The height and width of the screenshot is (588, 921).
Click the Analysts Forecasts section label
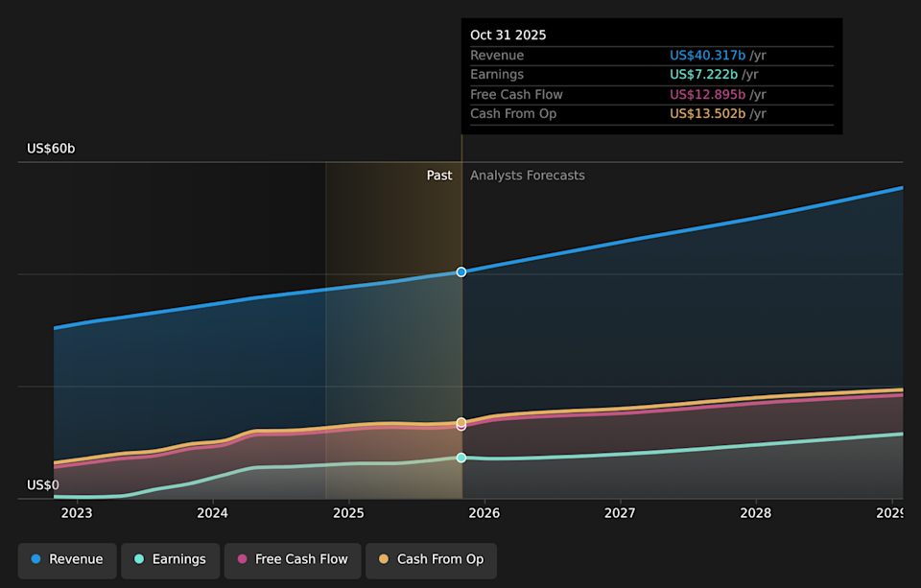(x=527, y=176)
